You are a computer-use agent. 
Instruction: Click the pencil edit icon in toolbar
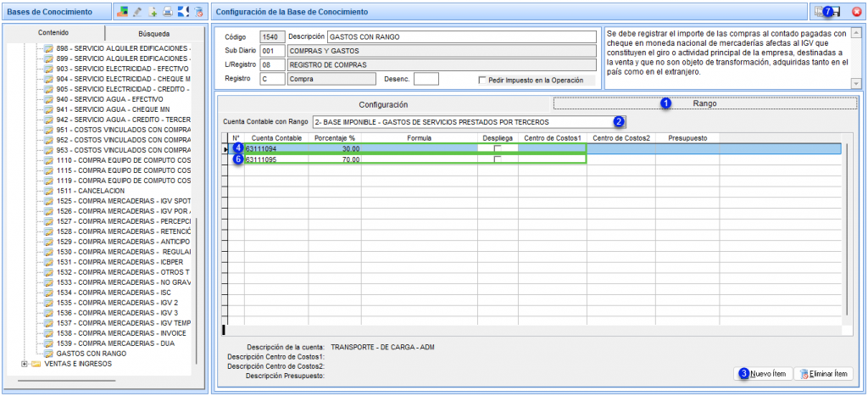click(138, 12)
